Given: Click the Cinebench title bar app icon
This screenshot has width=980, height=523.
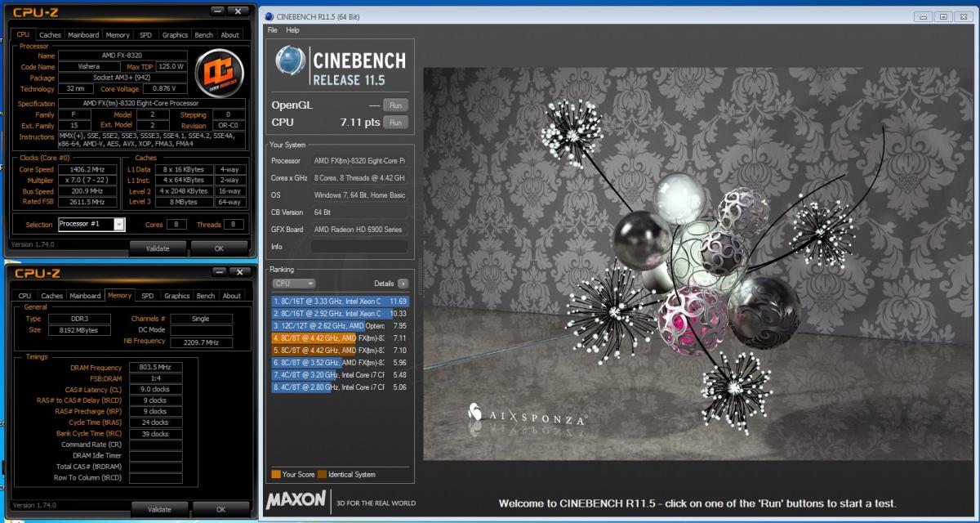Looking at the screenshot, I should coord(269,16).
